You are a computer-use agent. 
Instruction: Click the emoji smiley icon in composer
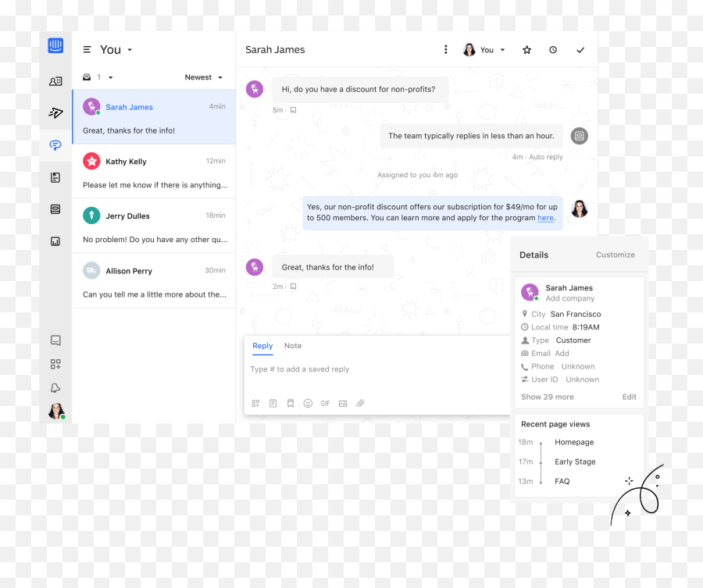[x=308, y=404]
